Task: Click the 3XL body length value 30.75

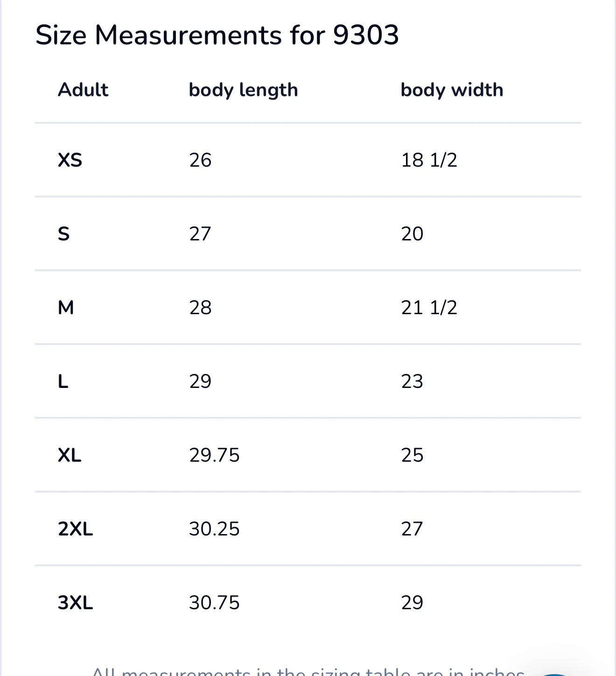Action: pyautogui.click(x=214, y=603)
